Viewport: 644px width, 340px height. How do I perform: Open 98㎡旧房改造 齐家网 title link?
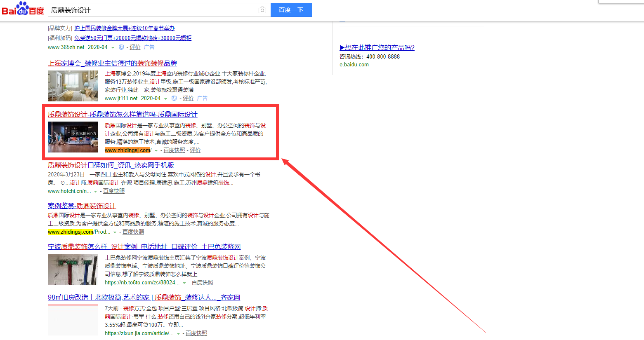(144, 297)
